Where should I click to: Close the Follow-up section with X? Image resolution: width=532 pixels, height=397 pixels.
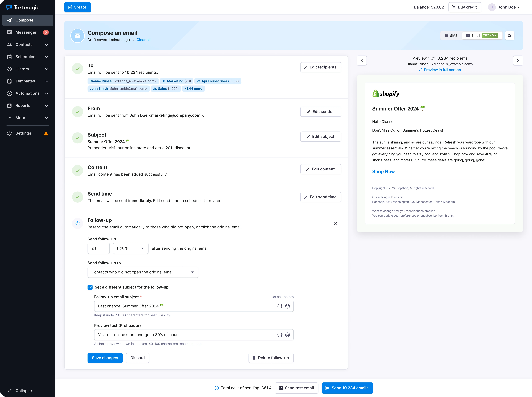[x=336, y=223]
